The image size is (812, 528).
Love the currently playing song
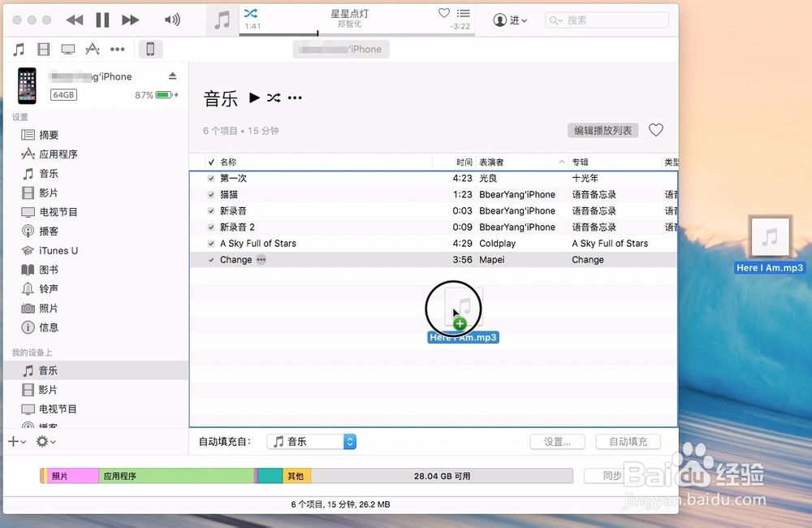(444, 14)
